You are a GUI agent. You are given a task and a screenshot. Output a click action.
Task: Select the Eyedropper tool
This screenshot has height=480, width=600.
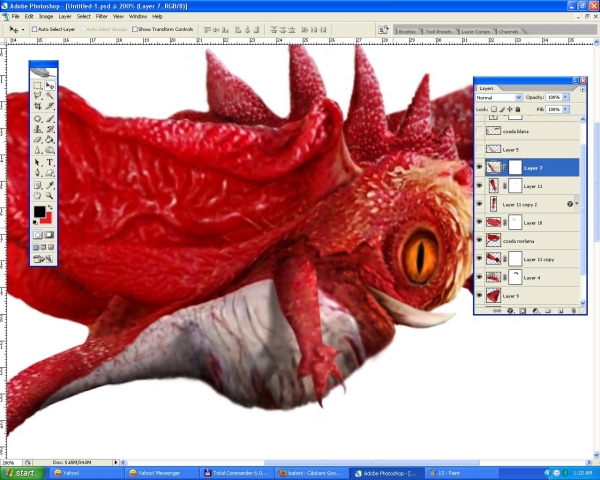(50, 186)
